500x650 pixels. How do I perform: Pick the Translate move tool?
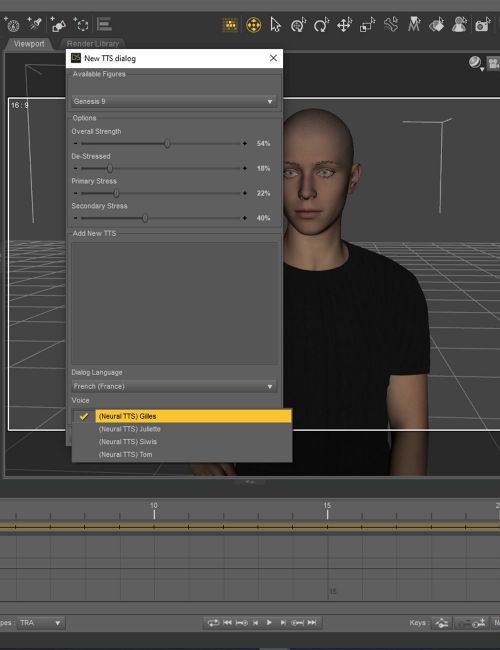(x=344, y=25)
